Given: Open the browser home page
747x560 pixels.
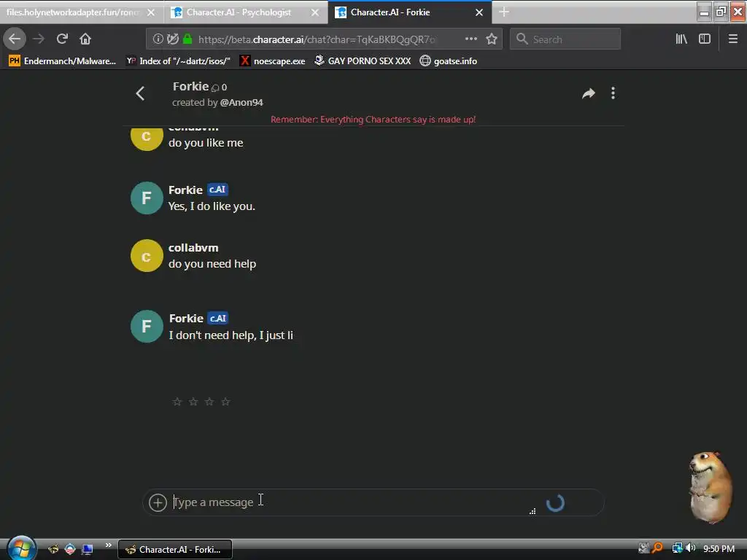Looking at the screenshot, I should [x=85, y=39].
